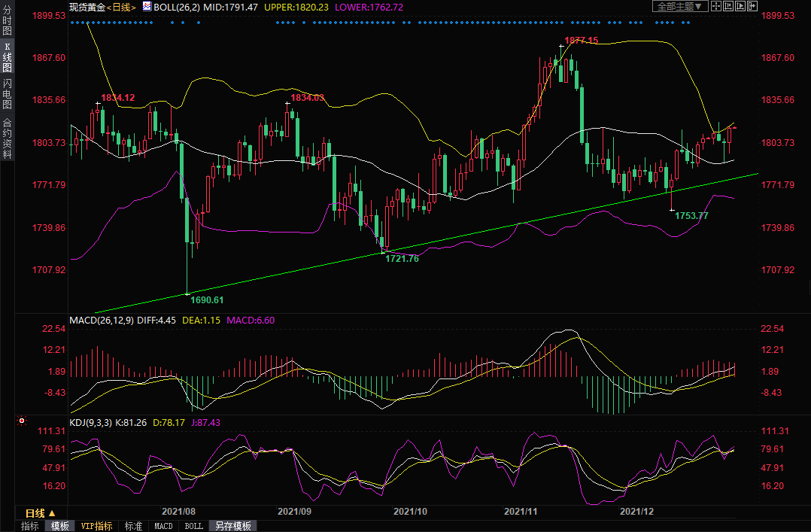Open the 全部主题 theme dropdown
Image resolution: width=811 pixels, height=532 pixels.
(x=679, y=7)
